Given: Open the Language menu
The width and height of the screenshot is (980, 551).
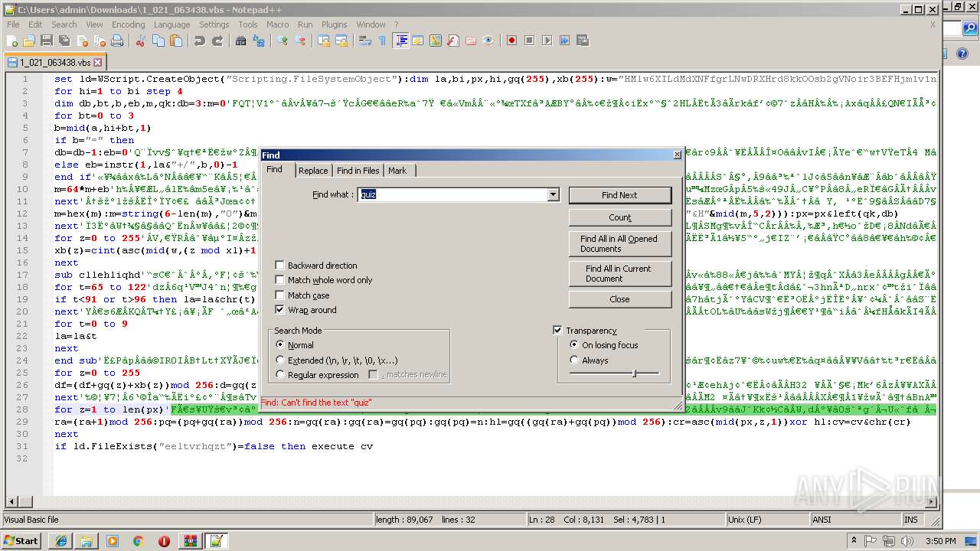Looking at the screenshot, I should point(171,24).
